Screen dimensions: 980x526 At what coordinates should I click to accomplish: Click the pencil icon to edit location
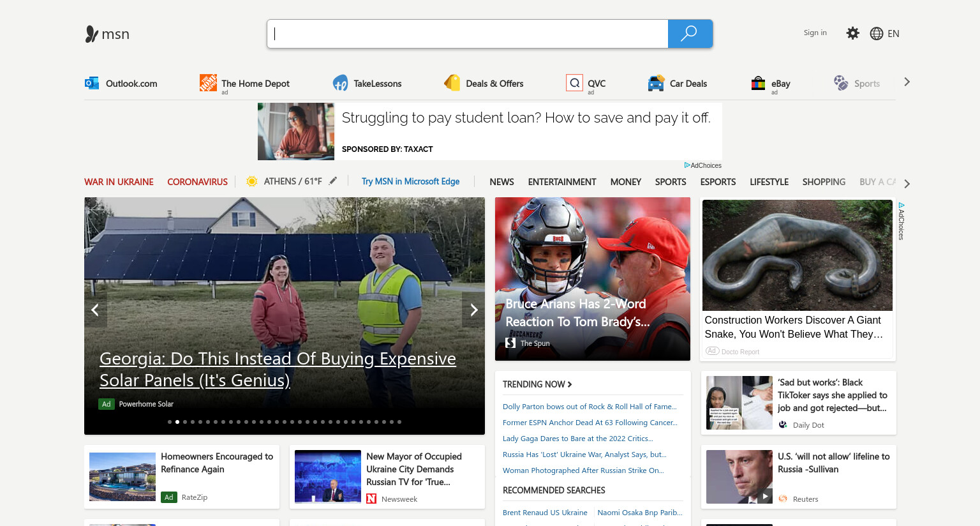[333, 181]
